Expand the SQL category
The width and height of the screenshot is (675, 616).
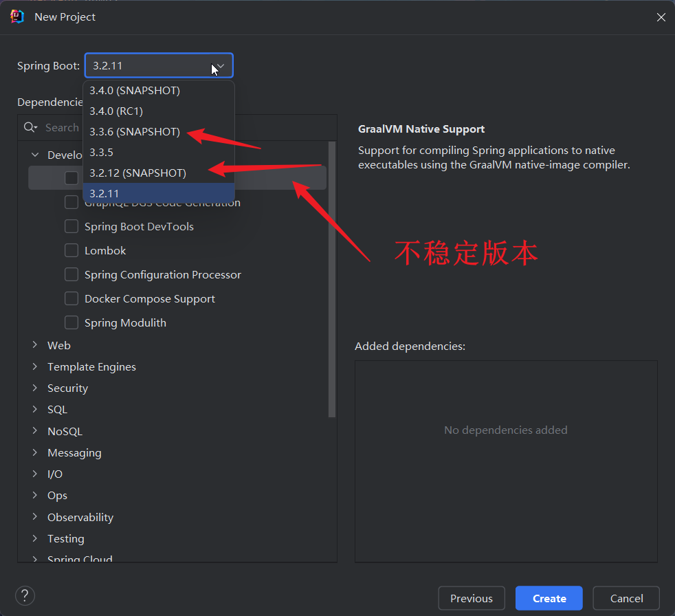(x=35, y=409)
